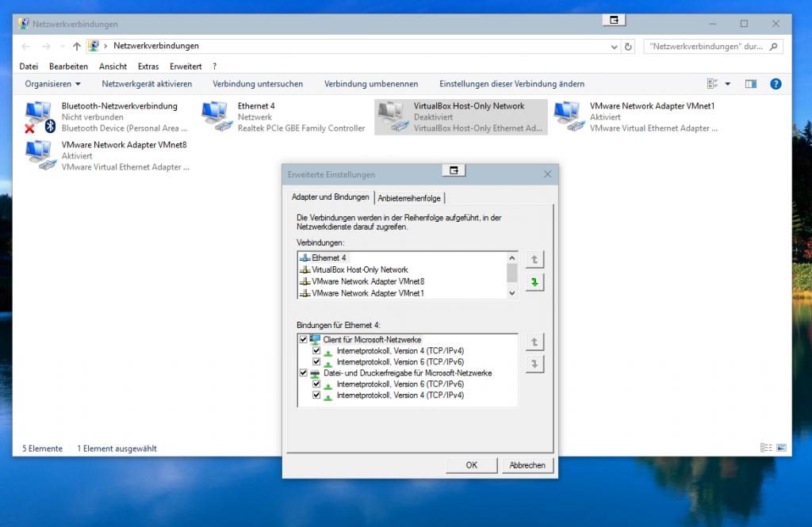Move selected binding down arrow button

[534, 365]
